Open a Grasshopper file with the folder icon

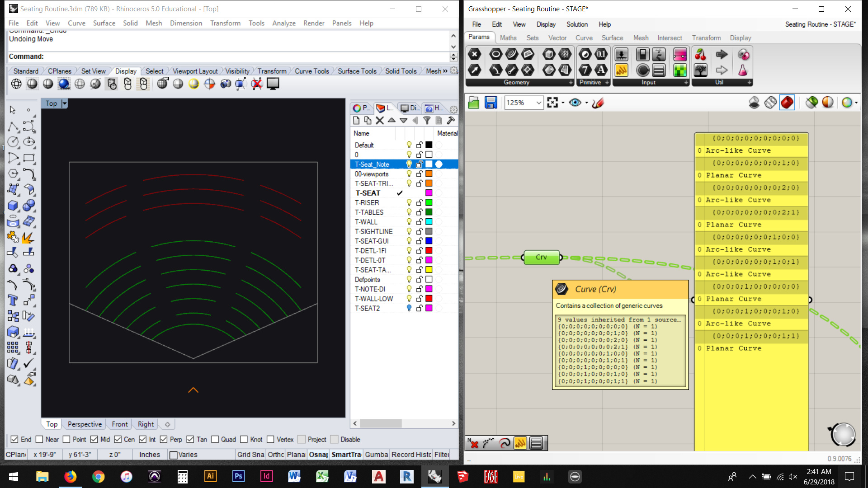[x=473, y=103]
